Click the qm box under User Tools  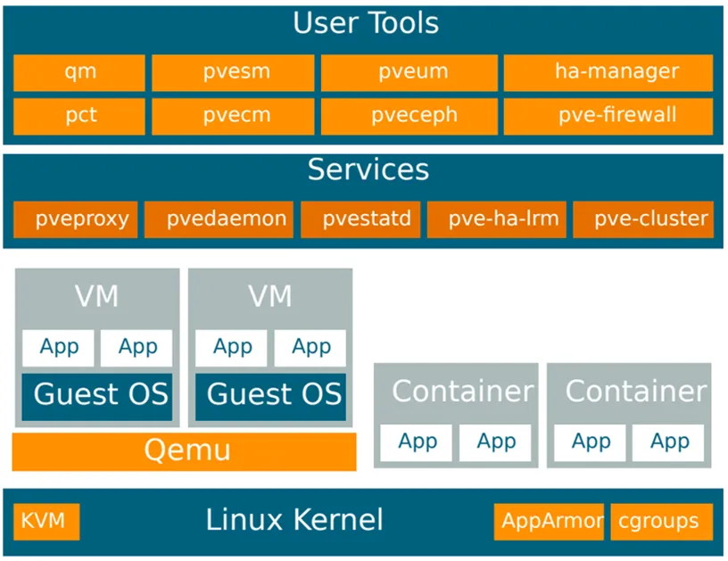pyautogui.click(x=79, y=72)
